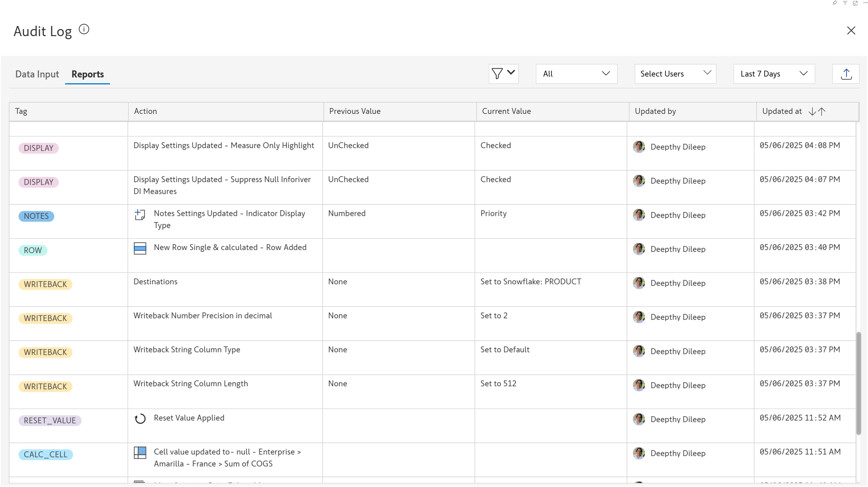868x487 pixels.
Task: Click the Audit Log info icon
Action: click(84, 29)
